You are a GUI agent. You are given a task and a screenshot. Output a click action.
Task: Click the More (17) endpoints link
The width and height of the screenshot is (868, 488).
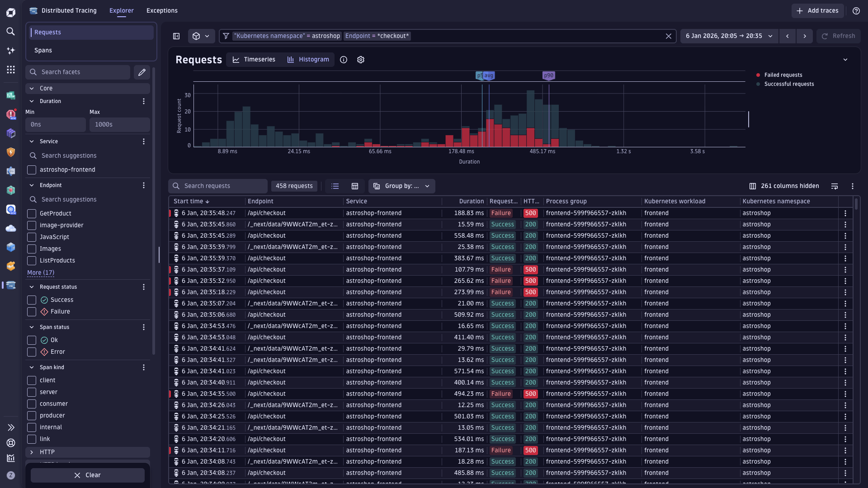point(41,273)
